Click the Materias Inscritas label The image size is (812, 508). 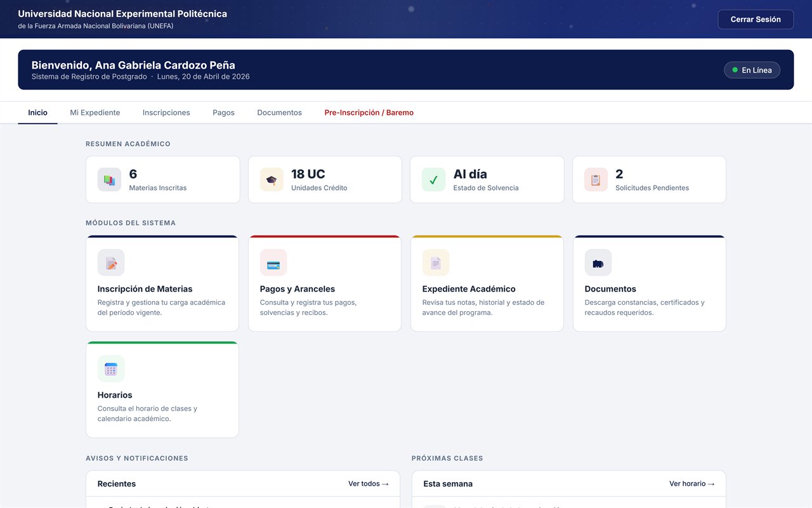click(x=158, y=188)
